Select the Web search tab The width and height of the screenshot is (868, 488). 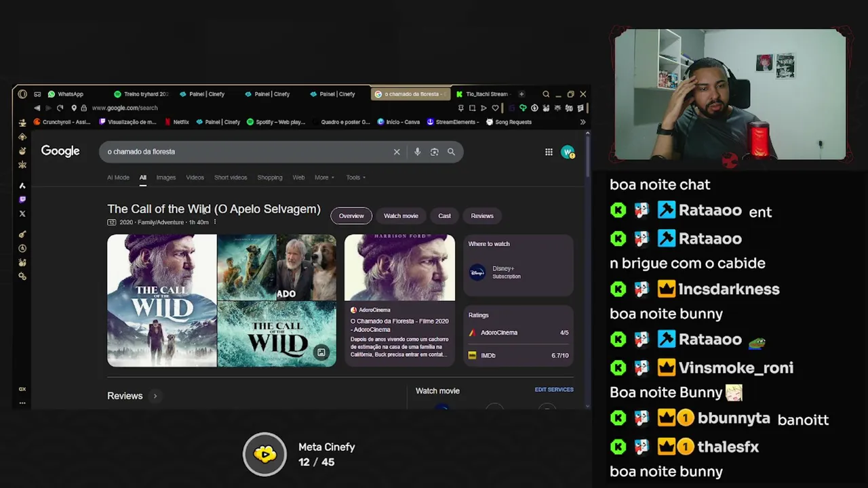298,178
